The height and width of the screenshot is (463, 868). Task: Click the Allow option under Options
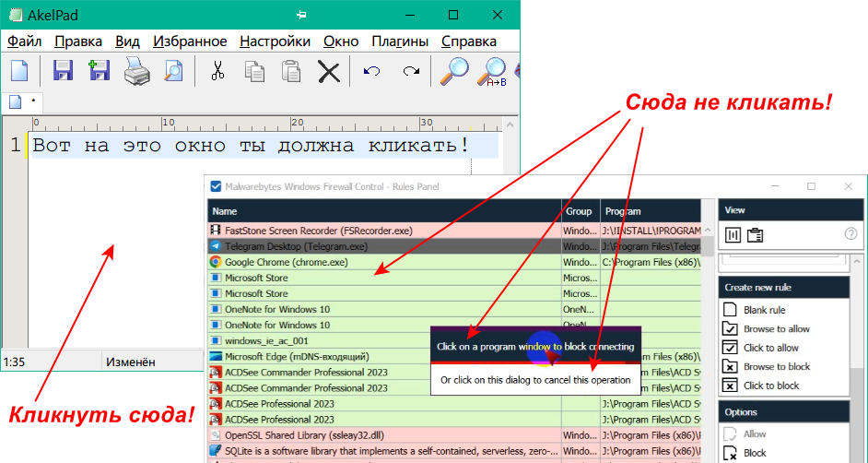click(755, 433)
